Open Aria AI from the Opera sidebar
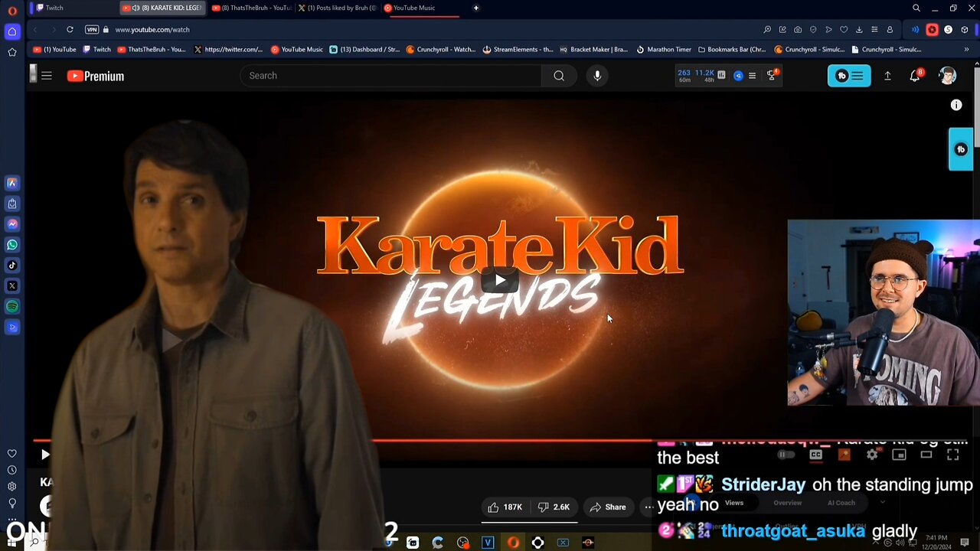This screenshot has width=980, height=551. (x=12, y=183)
